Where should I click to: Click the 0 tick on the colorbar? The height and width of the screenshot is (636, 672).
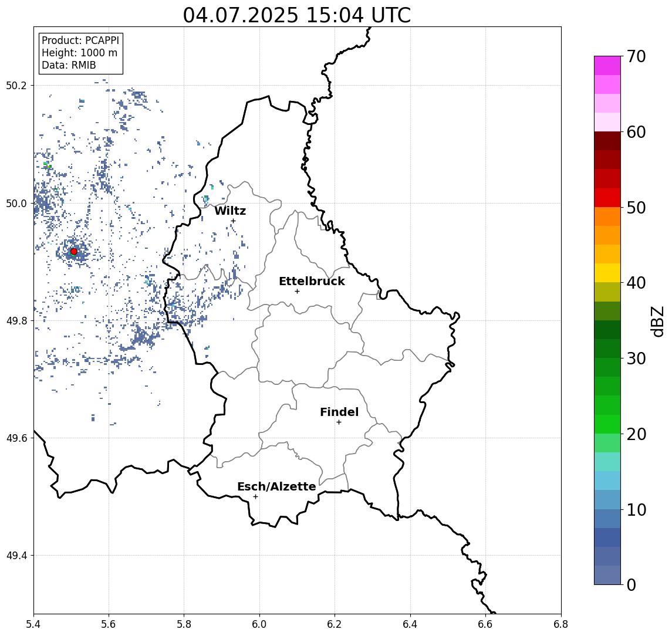pos(632,584)
